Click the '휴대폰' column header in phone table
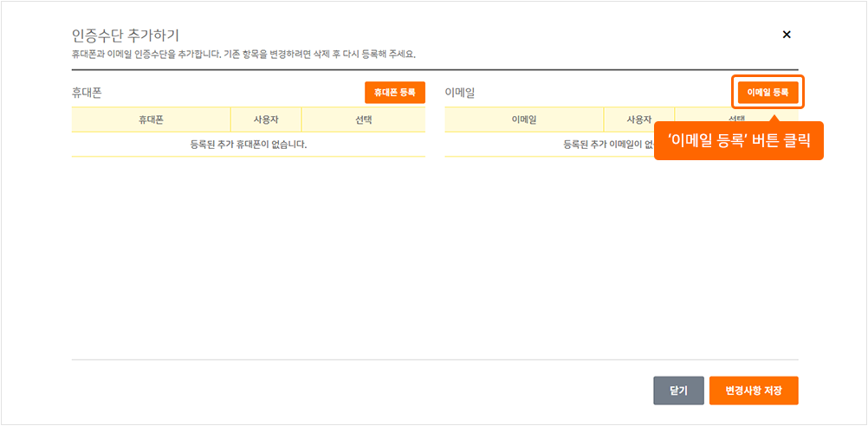868x426 pixels. point(151,119)
